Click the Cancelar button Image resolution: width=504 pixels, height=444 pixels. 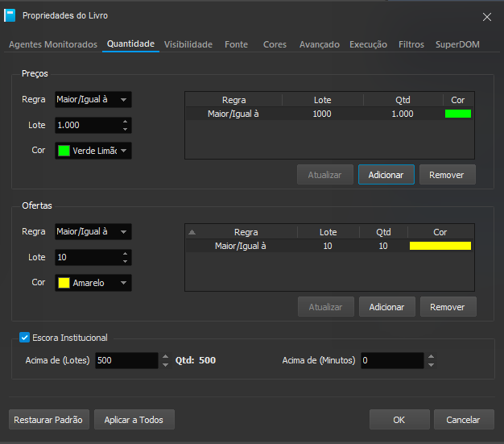(464, 420)
